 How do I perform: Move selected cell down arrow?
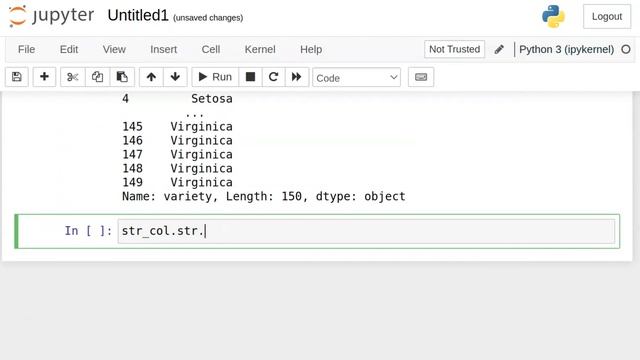pos(175,77)
